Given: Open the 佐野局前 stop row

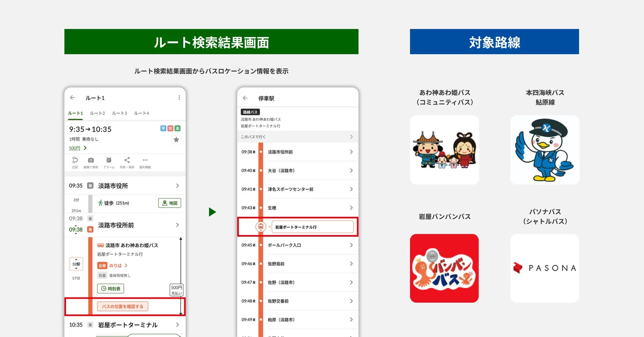Looking at the screenshot, I should (x=298, y=264).
